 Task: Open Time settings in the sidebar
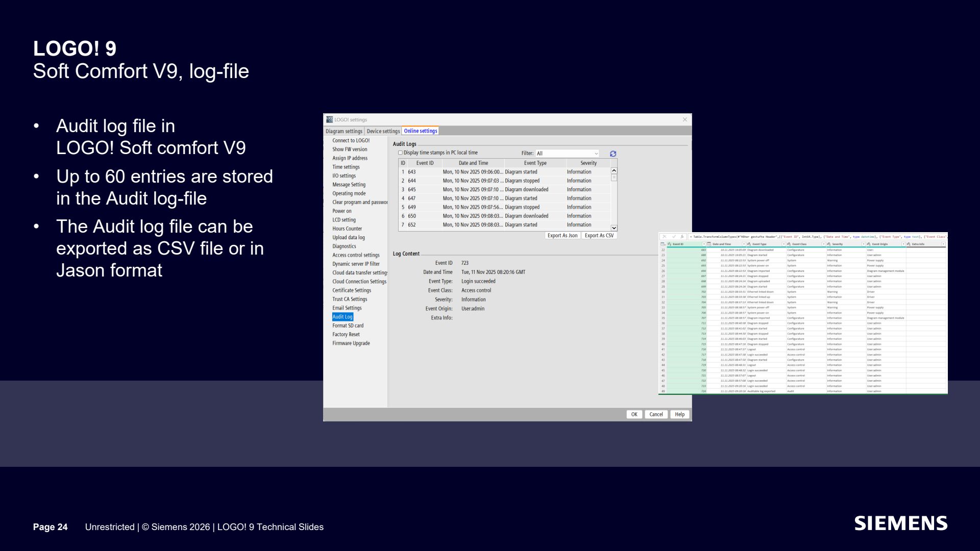coord(346,167)
